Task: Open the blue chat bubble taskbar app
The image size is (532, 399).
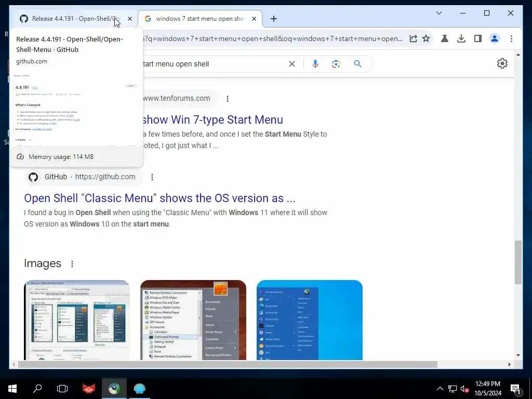Action: click(x=139, y=389)
